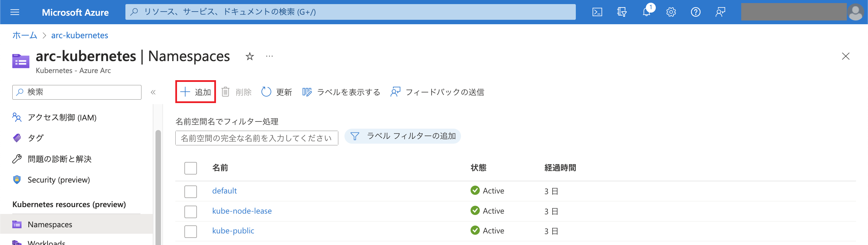Go to ホーム breadcrumb

25,35
